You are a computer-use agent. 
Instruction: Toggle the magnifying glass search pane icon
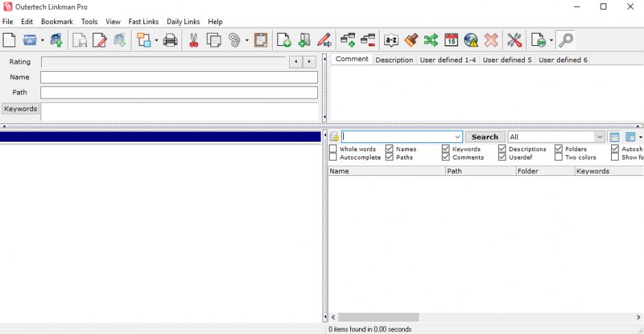pyautogui.click(x=566, y=40)
